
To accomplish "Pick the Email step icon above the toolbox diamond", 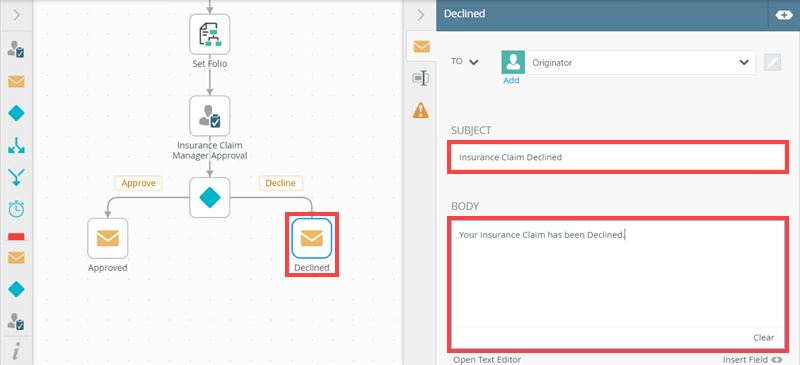I will point(16,82).
